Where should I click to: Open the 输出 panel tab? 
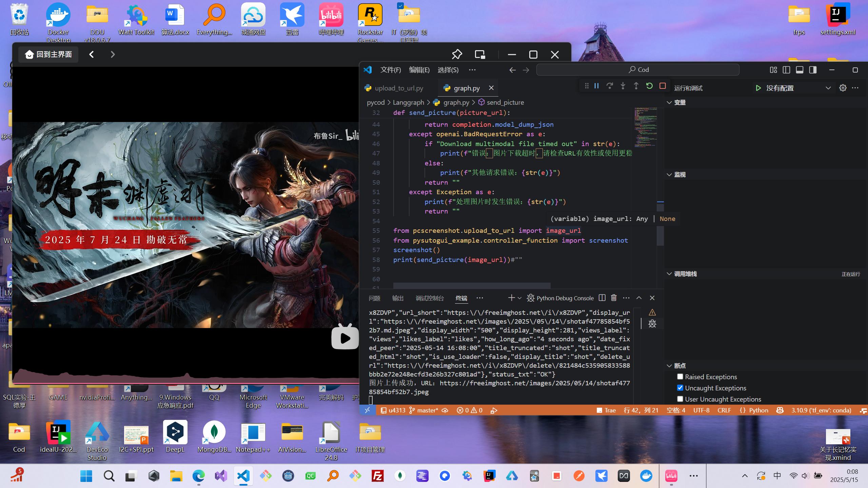(398, 298)
